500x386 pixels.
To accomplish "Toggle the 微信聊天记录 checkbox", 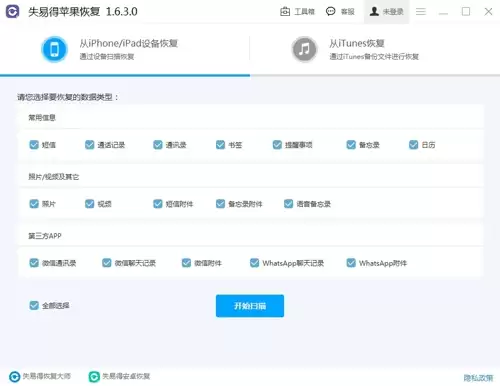I will pos(107,263).
